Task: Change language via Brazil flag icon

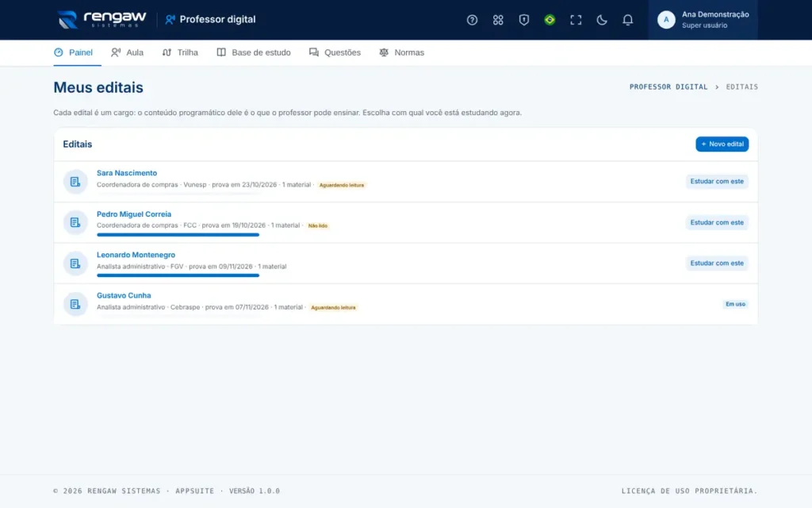Action: click(550, 20)
